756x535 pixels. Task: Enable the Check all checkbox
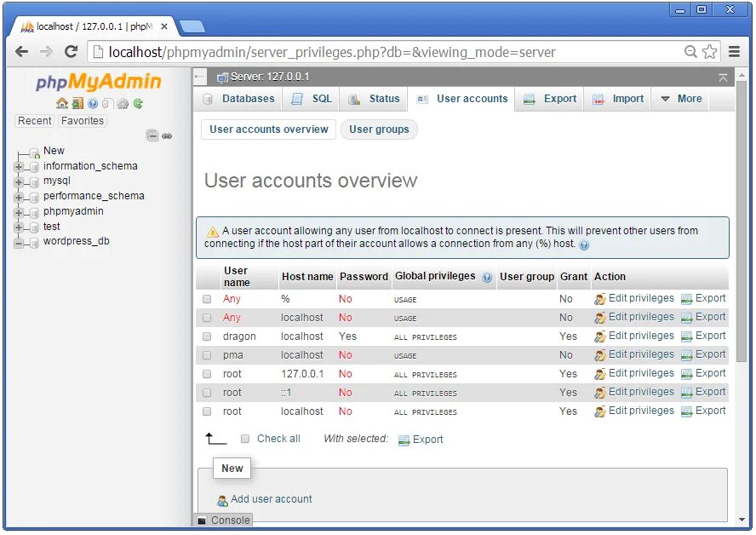(245, 439)
